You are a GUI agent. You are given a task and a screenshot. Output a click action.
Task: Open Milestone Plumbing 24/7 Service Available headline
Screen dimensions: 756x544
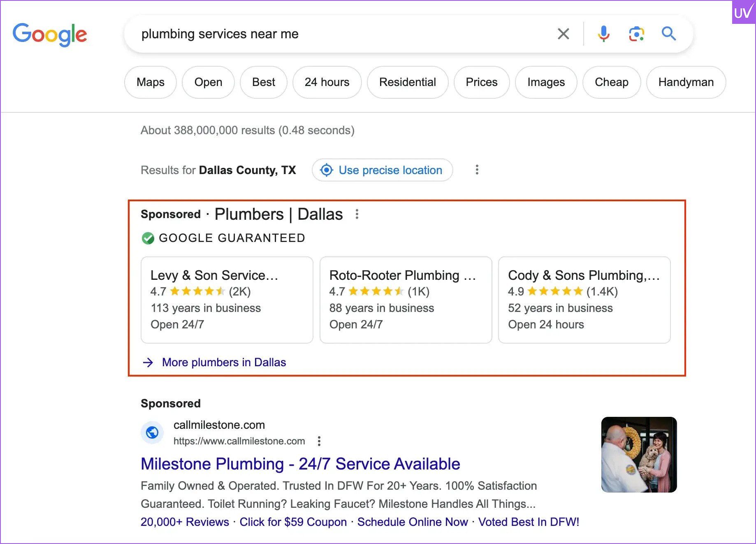300,464
